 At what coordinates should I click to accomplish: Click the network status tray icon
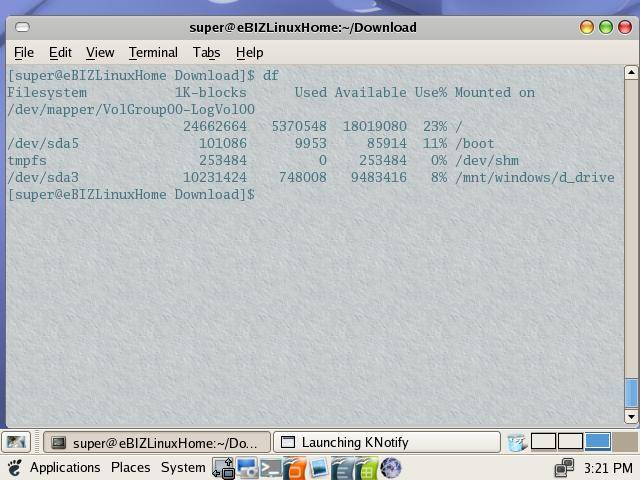pos(565,468)
